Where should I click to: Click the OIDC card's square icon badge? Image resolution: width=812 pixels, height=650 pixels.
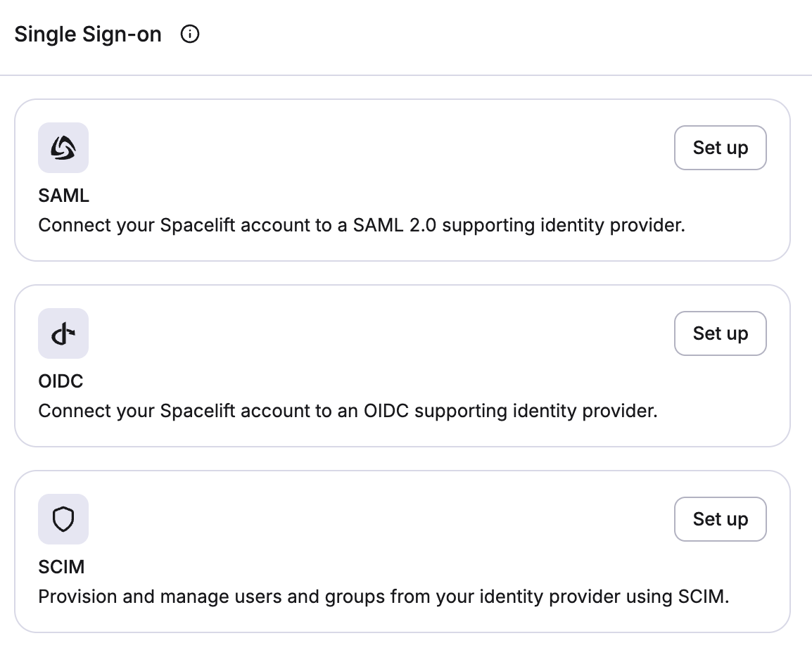(x=63, y=333)
